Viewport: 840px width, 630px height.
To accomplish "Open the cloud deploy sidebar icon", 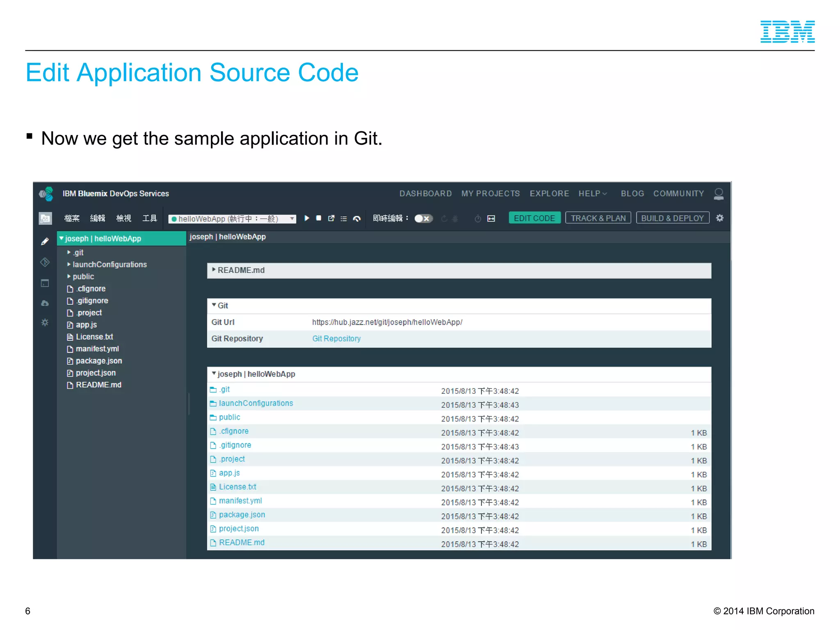I will tap(45, 303).
